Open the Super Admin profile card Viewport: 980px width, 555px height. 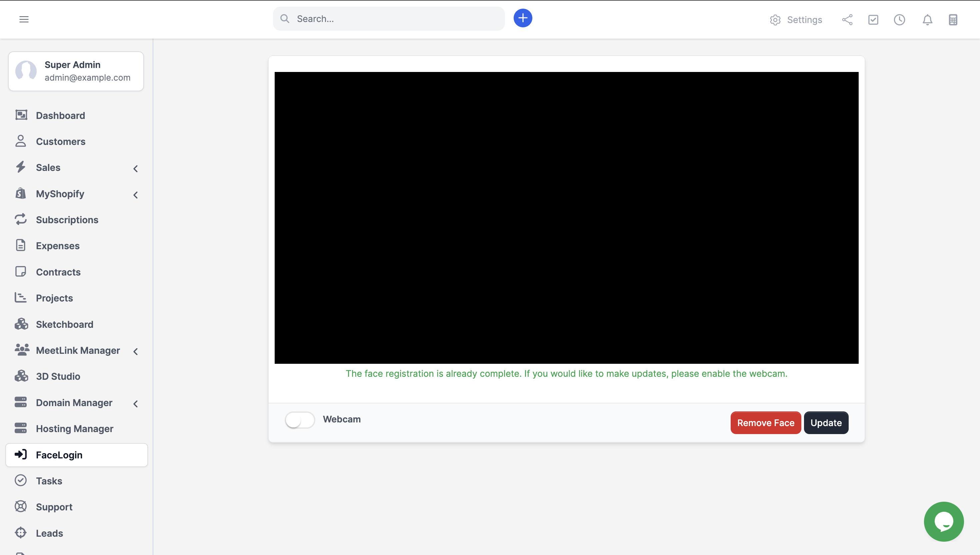coord(76,71)
